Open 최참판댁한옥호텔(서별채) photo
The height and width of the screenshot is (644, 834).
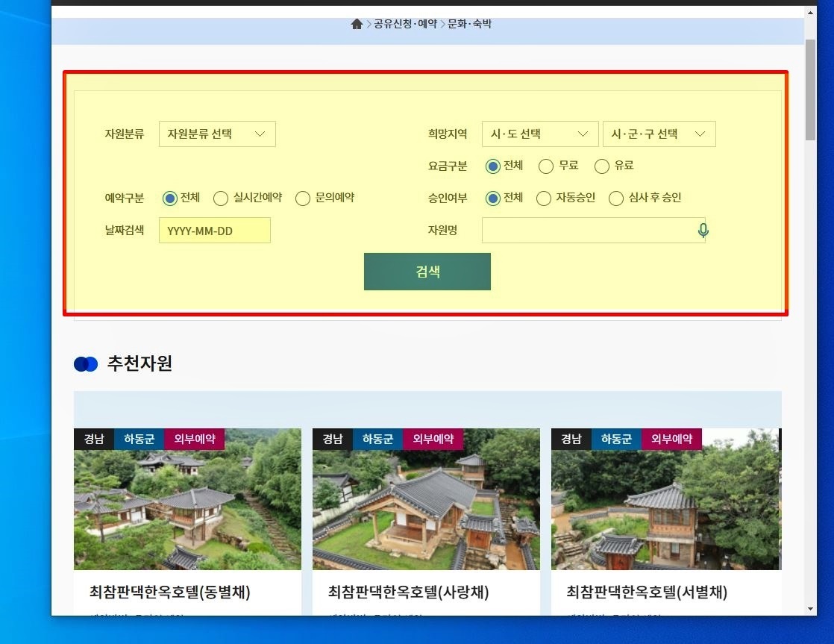click(x=666, y=498)
